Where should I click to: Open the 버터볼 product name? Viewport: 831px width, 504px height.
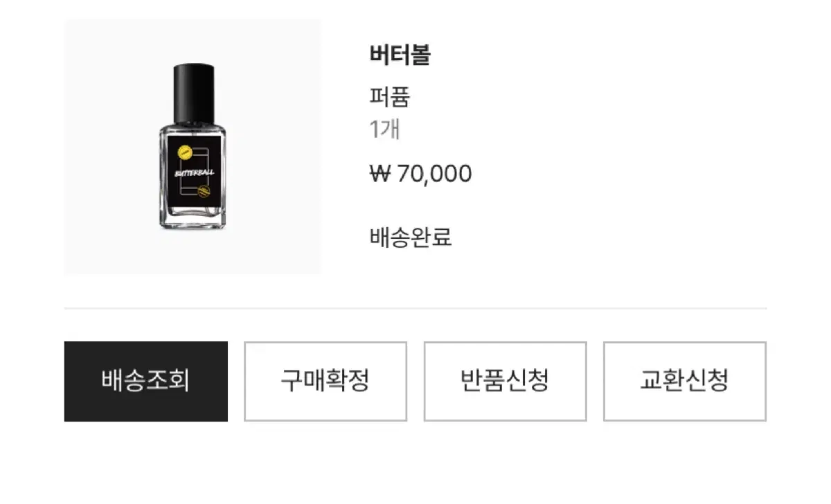tap(400, 55)
